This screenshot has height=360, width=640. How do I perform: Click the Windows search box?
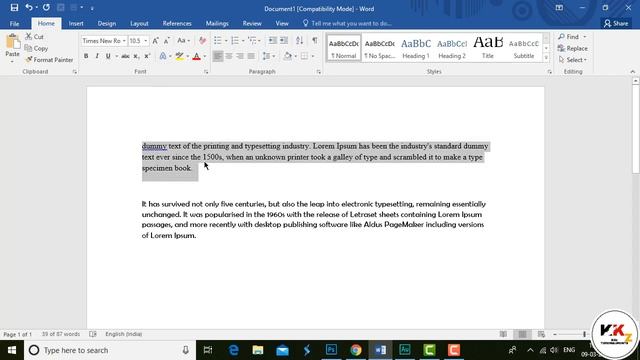[x=109, y=350]
